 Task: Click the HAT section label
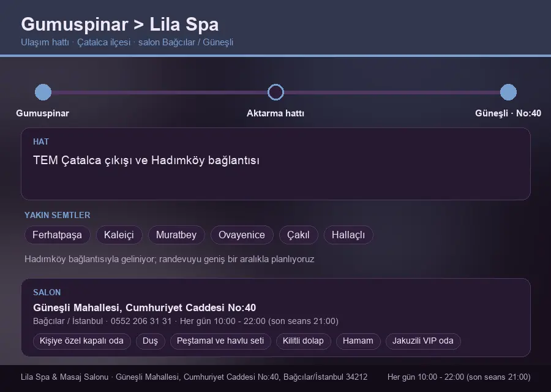(41, 141)
